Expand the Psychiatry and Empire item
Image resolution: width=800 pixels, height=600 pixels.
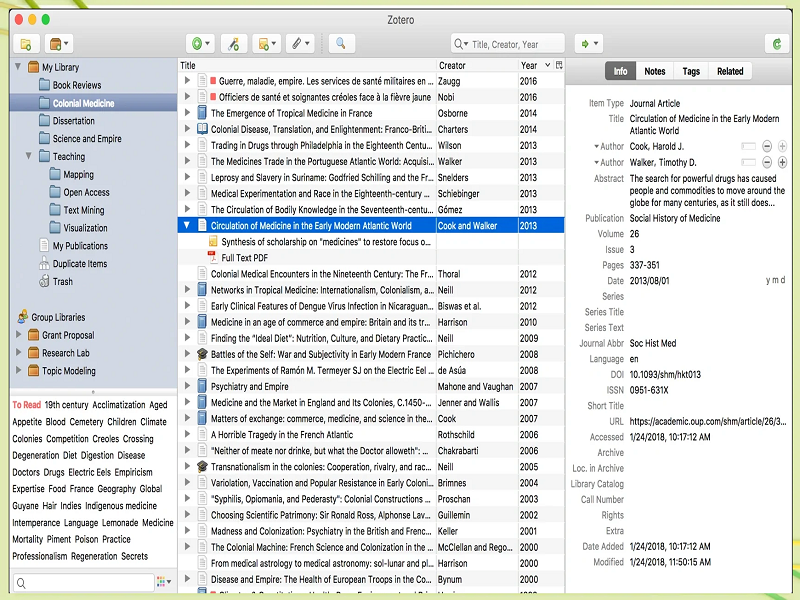[187, 386]
